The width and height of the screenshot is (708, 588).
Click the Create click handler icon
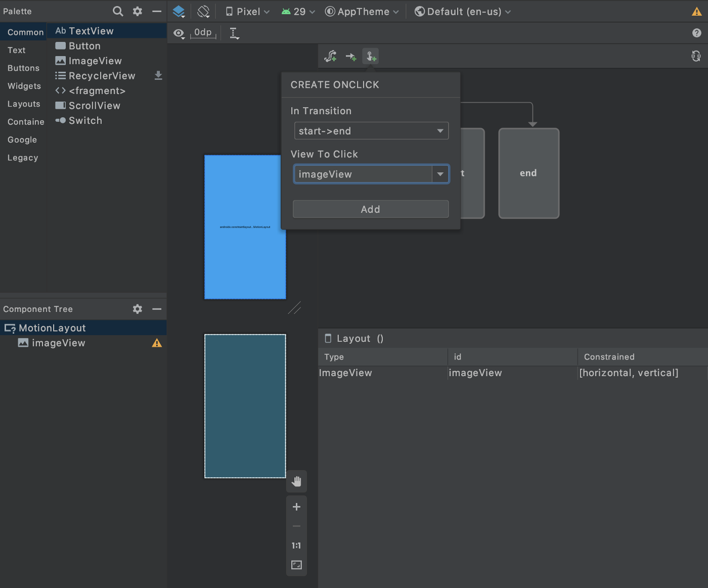[371, 57]
